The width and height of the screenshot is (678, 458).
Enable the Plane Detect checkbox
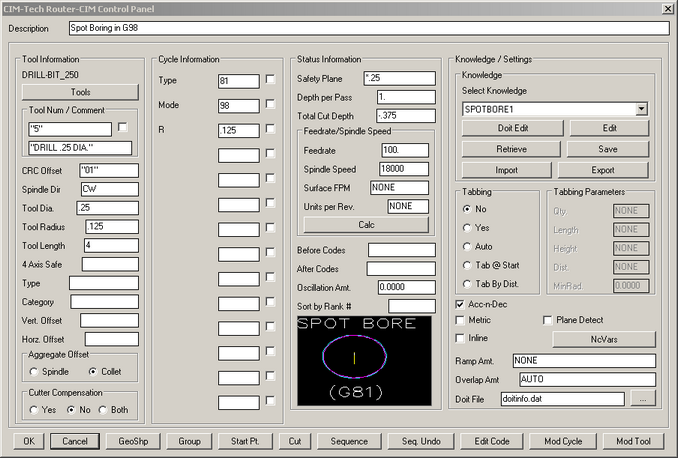tap(547, 320)
